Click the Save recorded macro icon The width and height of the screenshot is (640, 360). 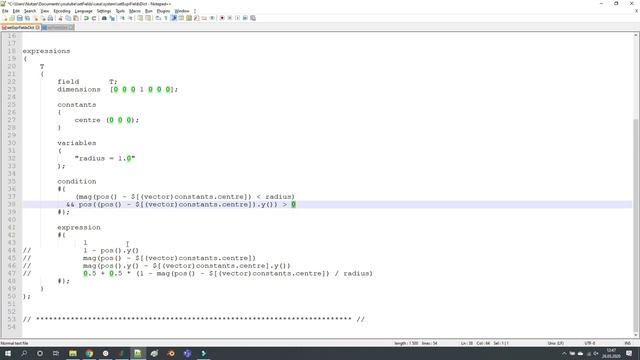pos(253,18)
